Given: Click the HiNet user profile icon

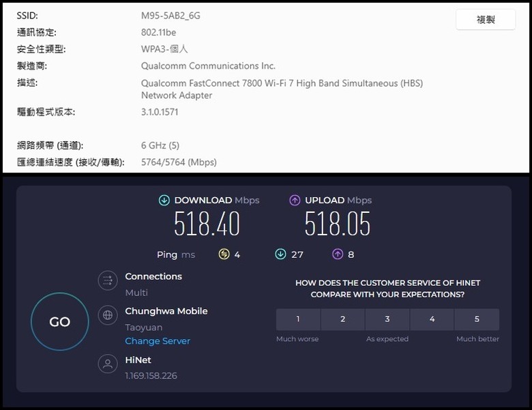Looking at the screenshot, I should 108,364.
